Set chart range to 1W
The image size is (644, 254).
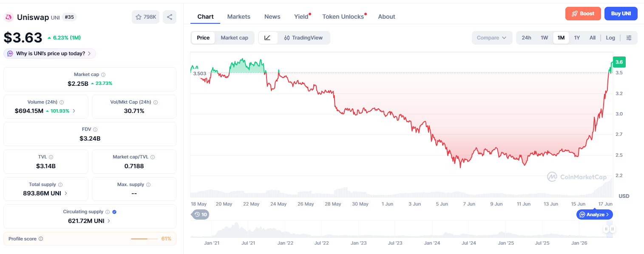tap(545, 38)
